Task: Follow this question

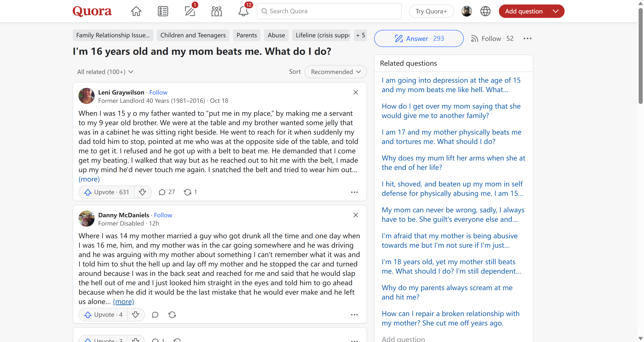Action: pos(492,38)
